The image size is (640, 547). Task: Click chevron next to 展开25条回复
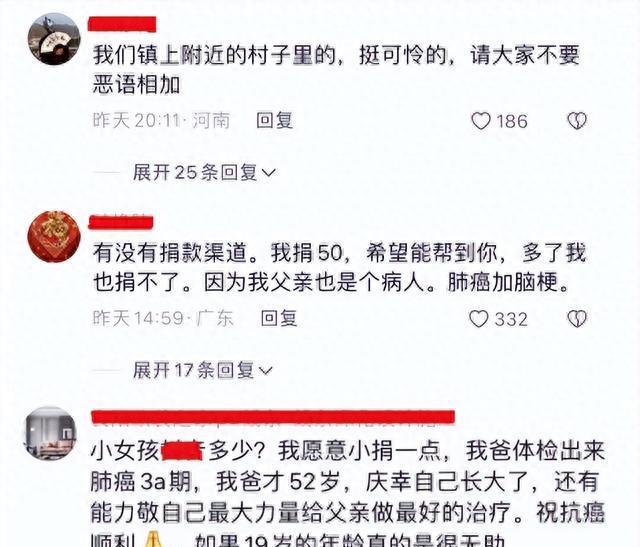tap(269, 173)
